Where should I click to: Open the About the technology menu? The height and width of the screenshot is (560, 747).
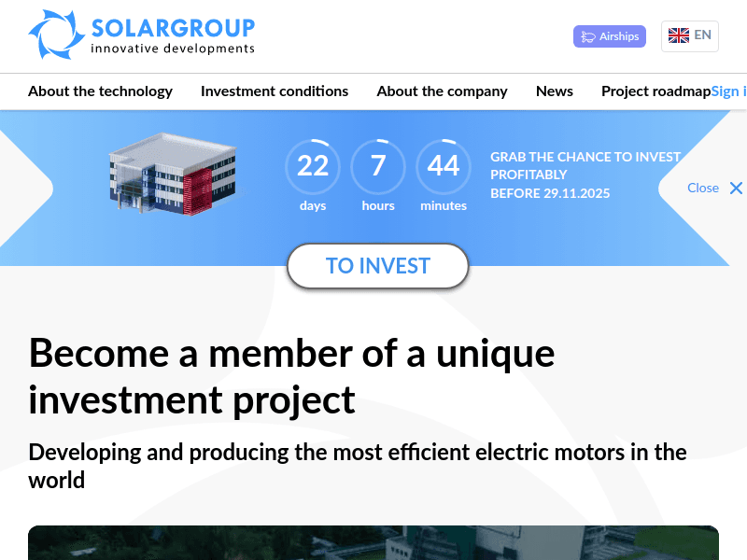click(x=100, y=91)
